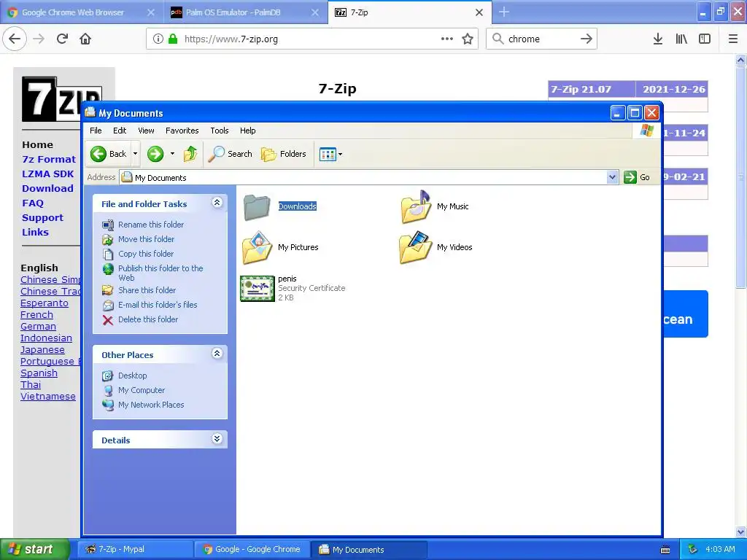
Task: Collapse Other Places panel
Action: pyautogui.click(x=217, y=354)
